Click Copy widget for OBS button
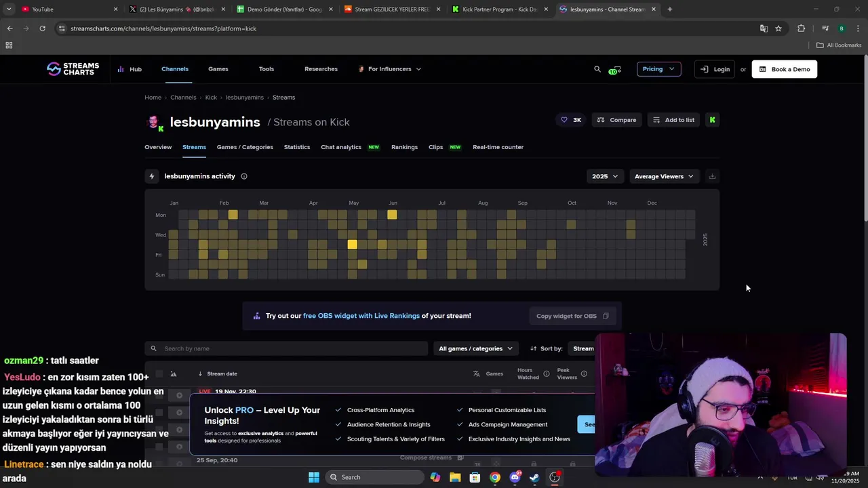The height and width of the screenshot is (488, 868). coord(572,316)
